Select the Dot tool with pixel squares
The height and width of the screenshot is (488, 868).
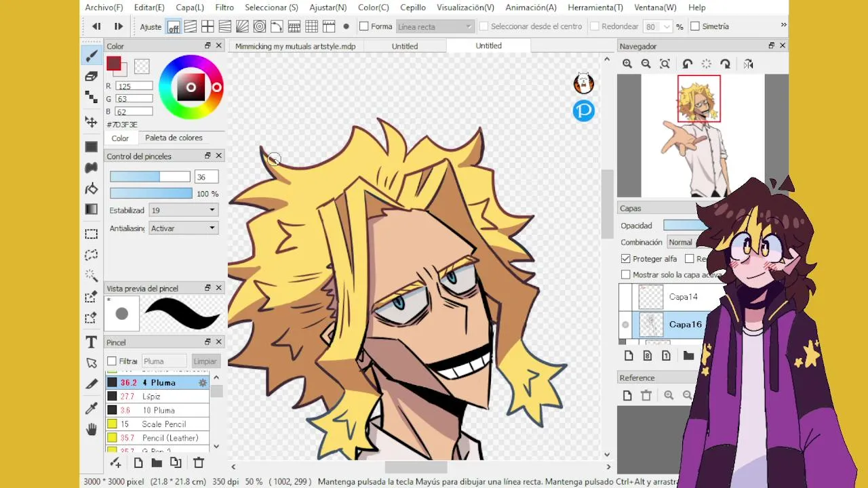coord(91,98)
